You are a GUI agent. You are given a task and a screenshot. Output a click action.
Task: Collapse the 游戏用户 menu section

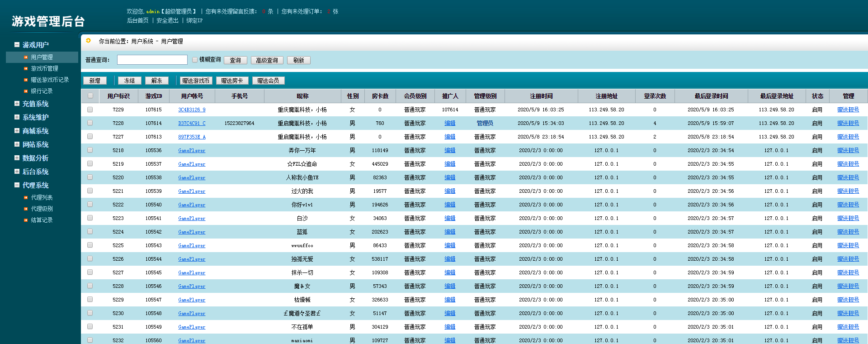pos(17,45)
